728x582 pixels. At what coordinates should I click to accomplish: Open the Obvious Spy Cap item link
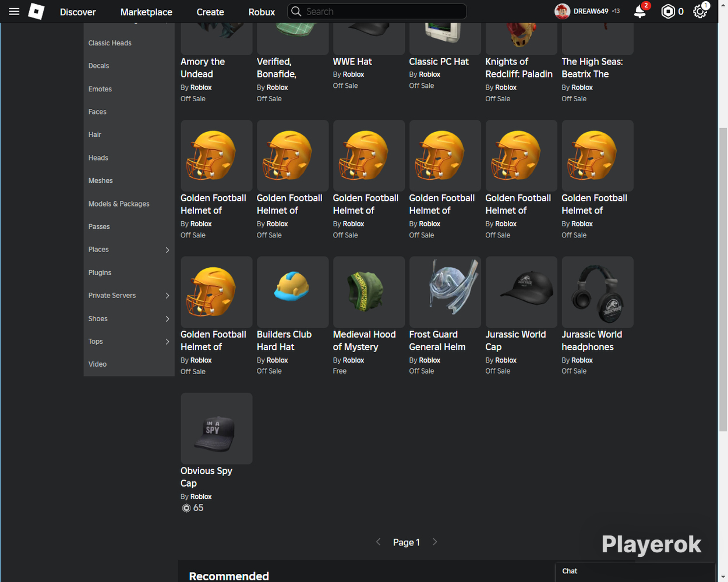click(x=206, y=477)
